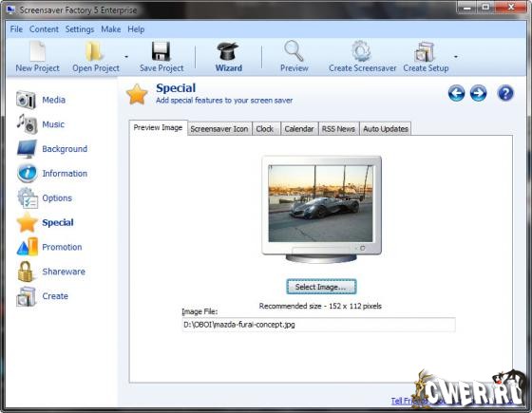The width and height of the screenshot is (532, 413).
Task: Go back with the left arrow button
Action: (456, 93)
